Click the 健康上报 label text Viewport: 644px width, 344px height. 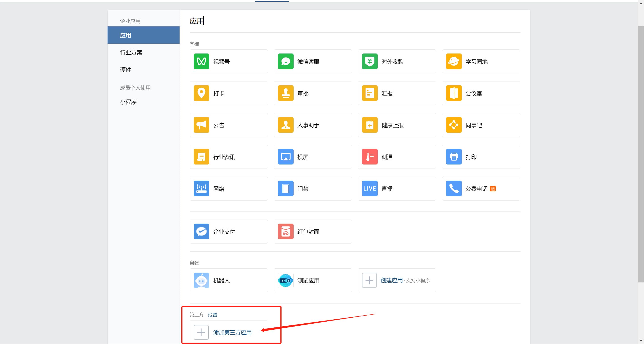(392, 125)
